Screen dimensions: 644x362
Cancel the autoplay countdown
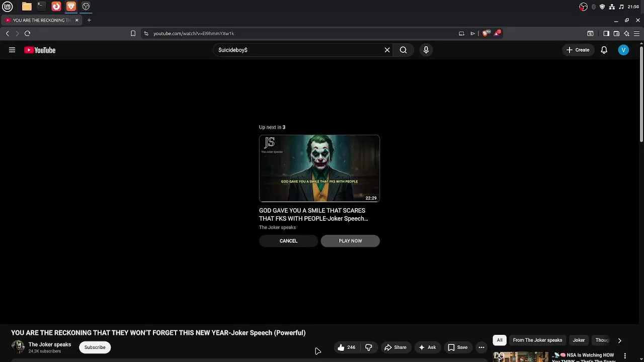tap(289, 241)
